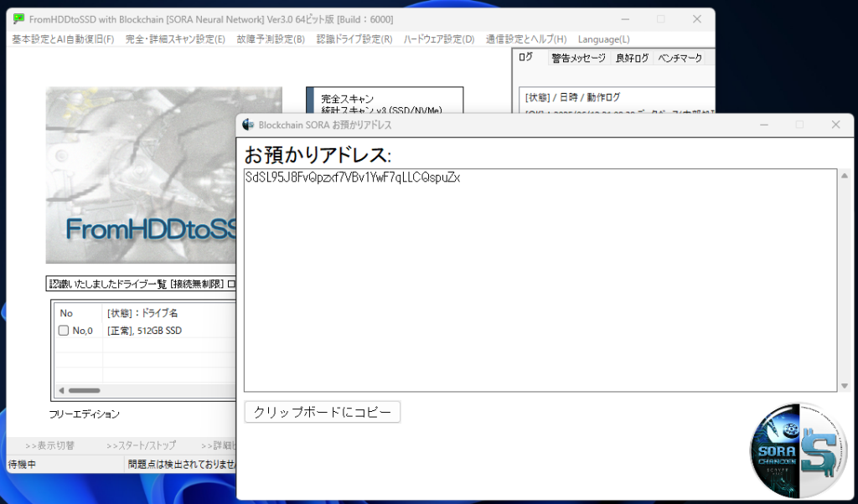
Task: Open the Language(L) menu
Action: click(x=603, y=39)
